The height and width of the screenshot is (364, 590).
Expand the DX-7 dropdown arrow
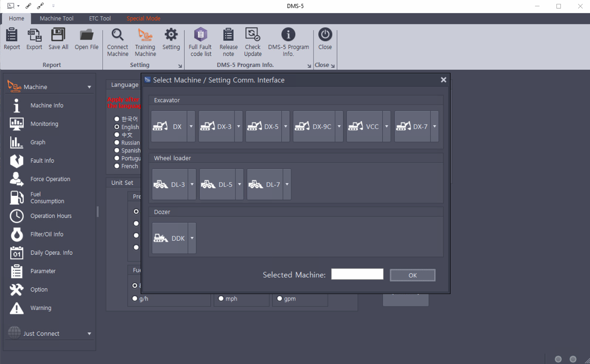(x=434, y=126)
